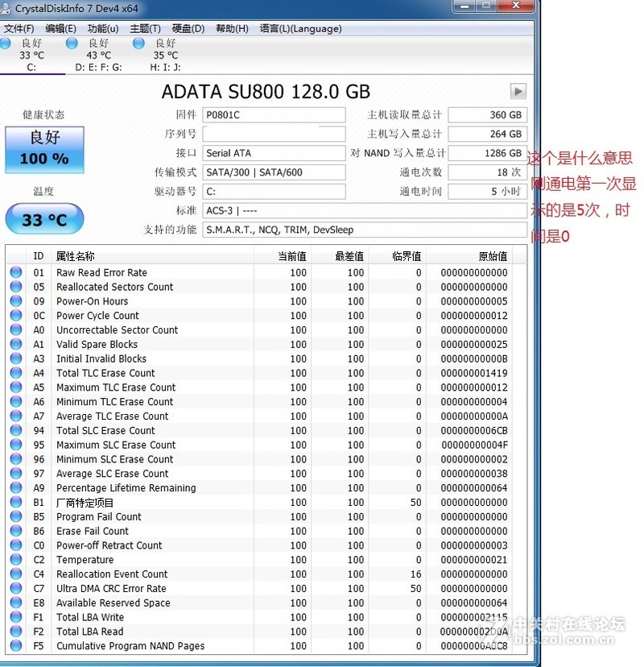Viewport: 644px width, 667px height.
Task: Click status orb for Available Reserved Space
Action: (x=16, y=603)
